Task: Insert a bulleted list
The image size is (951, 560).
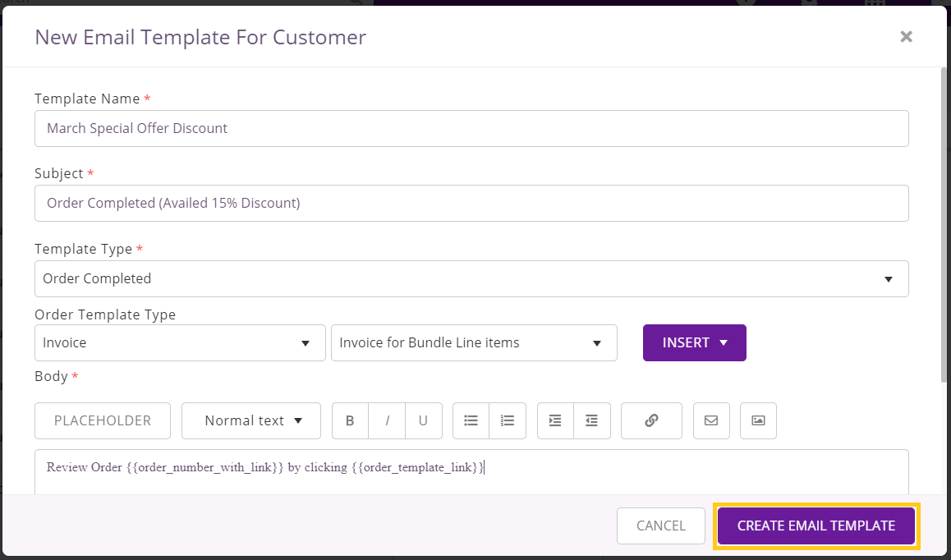Action: [471, 420]
